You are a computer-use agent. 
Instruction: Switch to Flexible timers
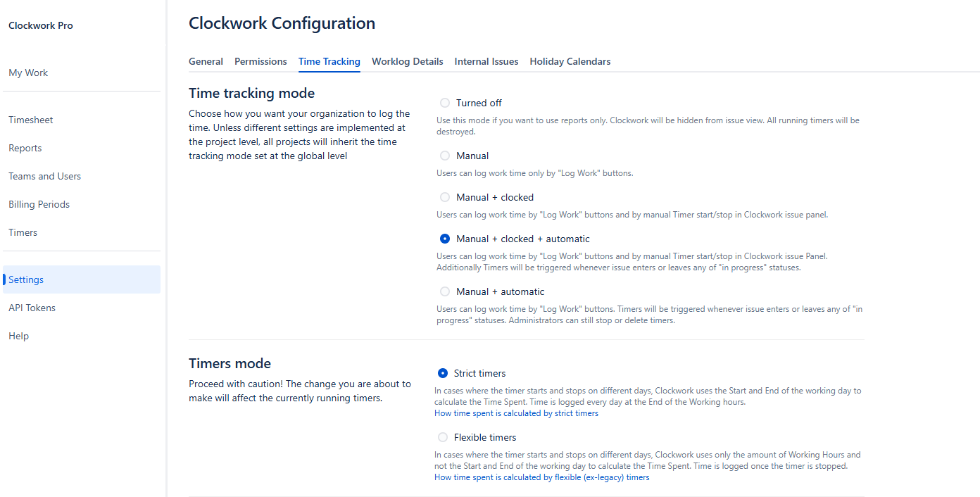443,437
